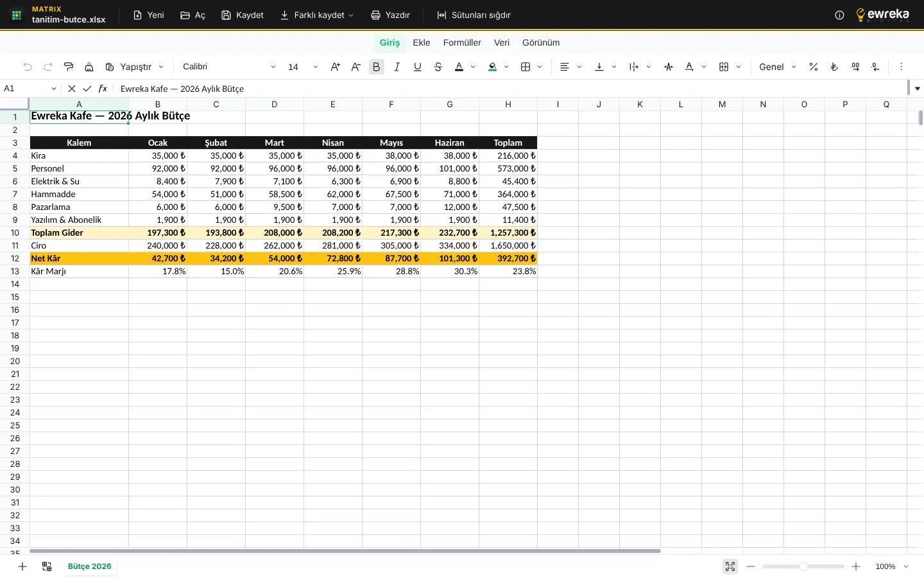Viewport: 924px width, 578px height.
Task: Open the font size 14 dropdown
Action: click(x=303, y=67)
